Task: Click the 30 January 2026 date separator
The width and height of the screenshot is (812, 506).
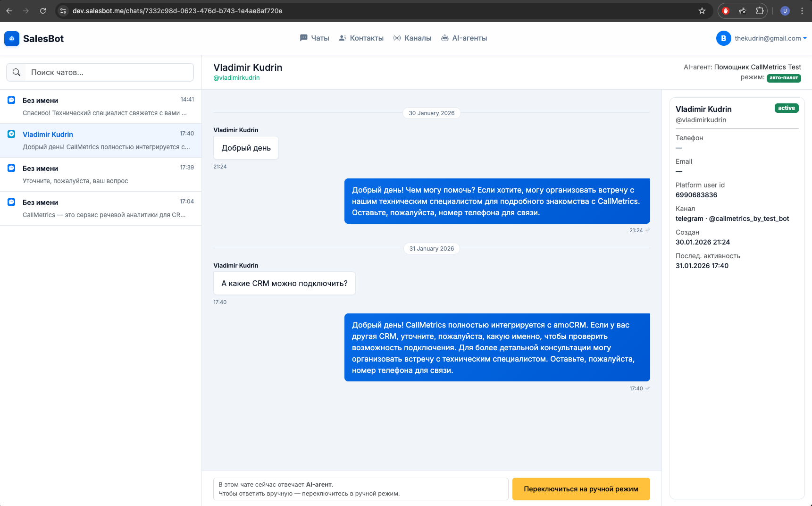Action: (x=432, y=113)
